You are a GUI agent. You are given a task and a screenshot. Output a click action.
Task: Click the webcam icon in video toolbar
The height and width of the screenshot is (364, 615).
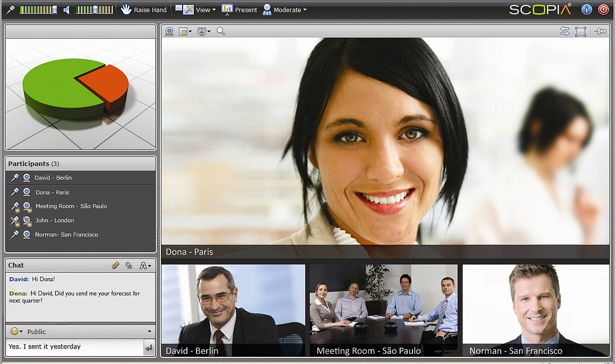click(169, 31)
